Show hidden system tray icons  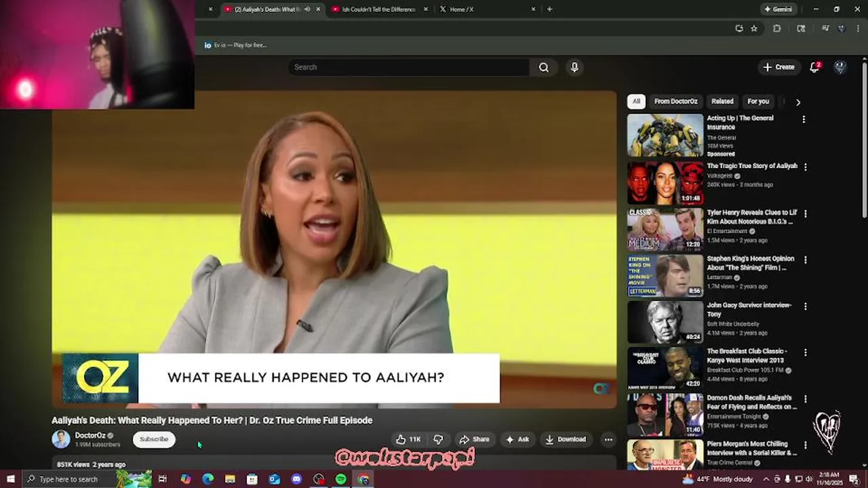tap(767, 479)
